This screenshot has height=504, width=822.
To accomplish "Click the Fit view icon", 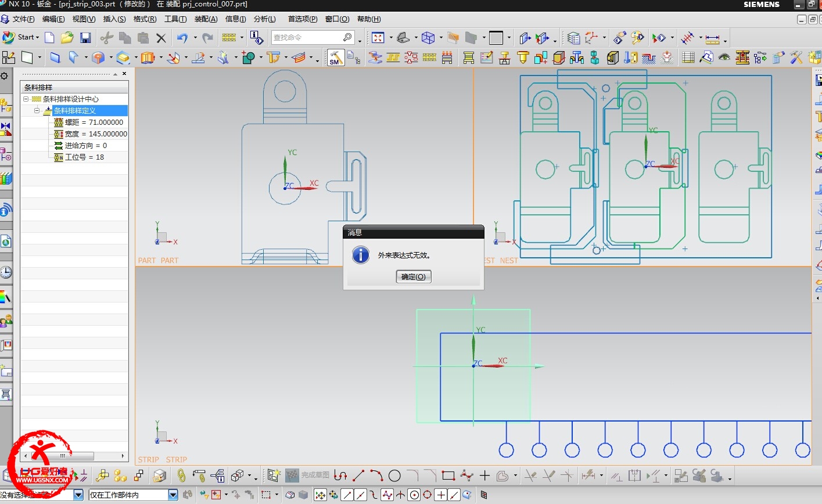I will (378, 38).
